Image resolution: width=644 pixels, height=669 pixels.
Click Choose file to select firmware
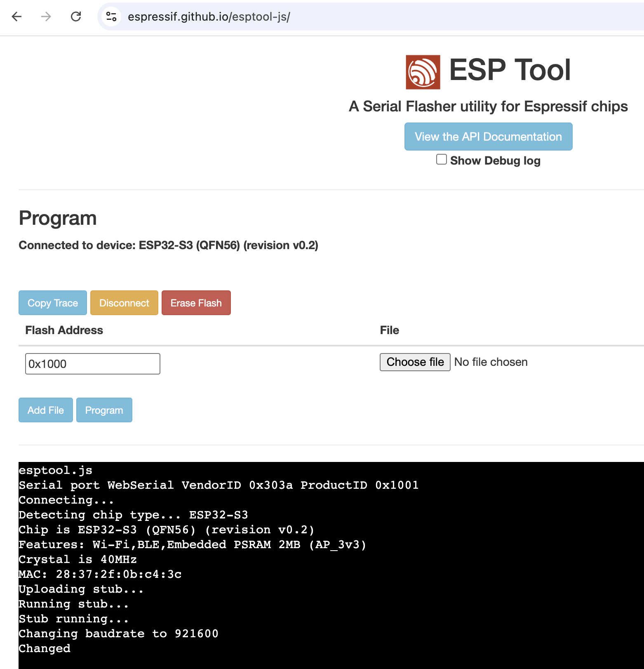[x=415, y=362]
